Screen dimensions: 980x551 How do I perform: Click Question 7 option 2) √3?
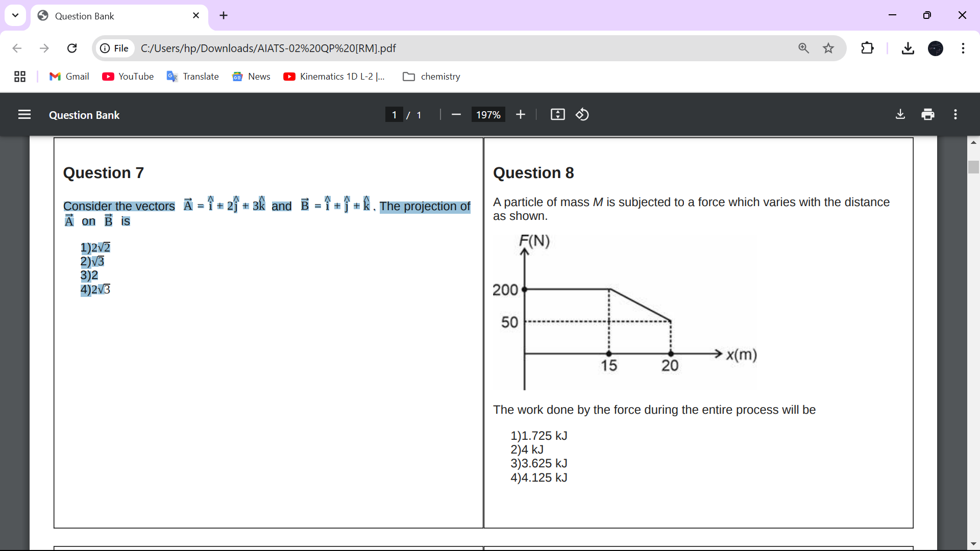pos(92,261)
